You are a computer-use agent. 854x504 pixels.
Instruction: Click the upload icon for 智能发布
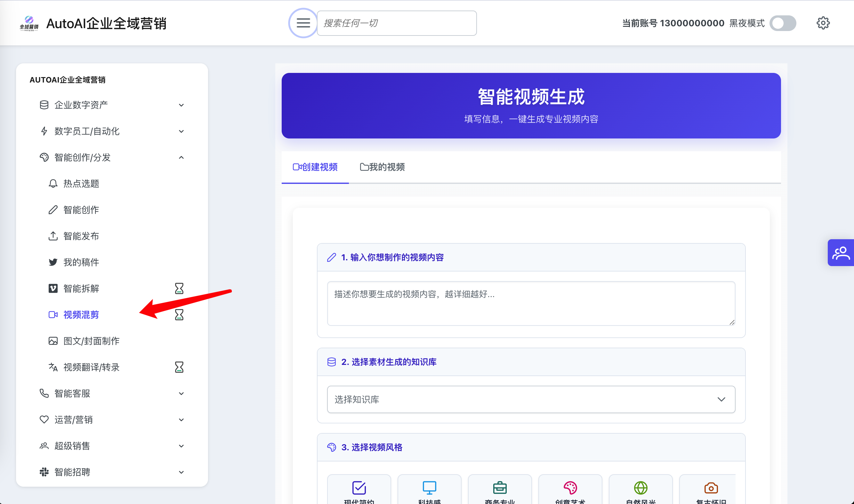pyautogui.click(x=53, y=236)
